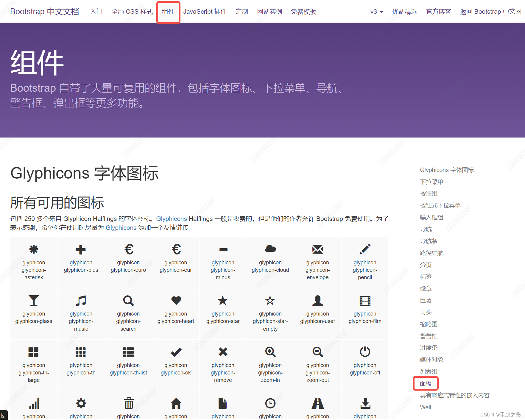Click the glyphicon-user icon
This screenshot has width=525, height=420.
[318, 301]
